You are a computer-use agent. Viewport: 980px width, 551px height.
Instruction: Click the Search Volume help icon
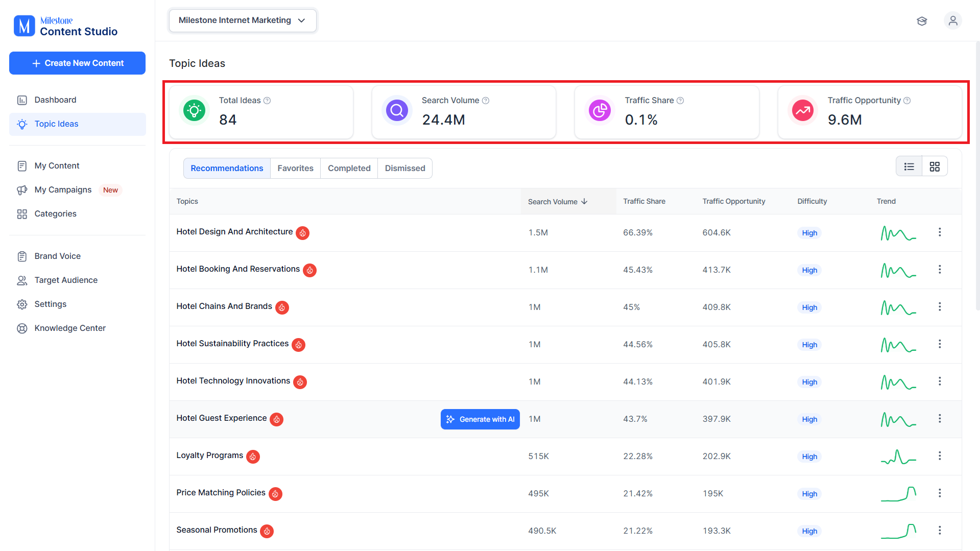point(486,101)
